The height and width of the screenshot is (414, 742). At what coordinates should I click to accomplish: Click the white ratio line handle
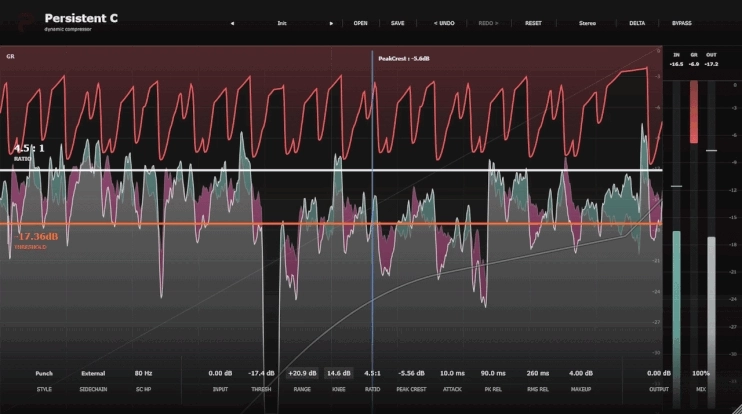click(331, 170)
